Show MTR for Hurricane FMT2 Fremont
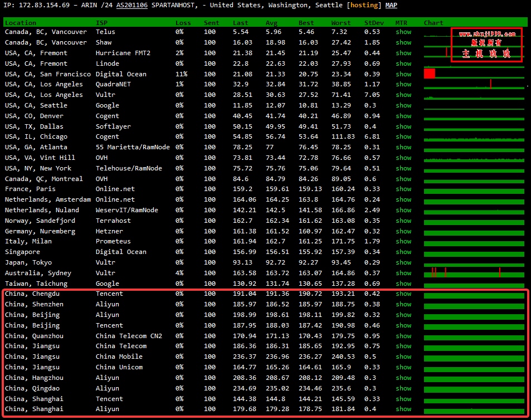The height and width of the screenshot is (420, 531). point(403,53)
